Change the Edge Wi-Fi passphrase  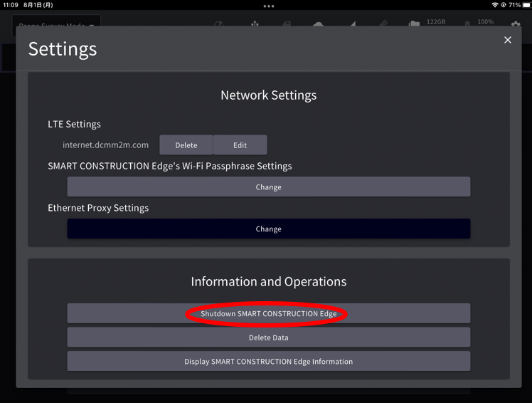[x=269, y=187]
